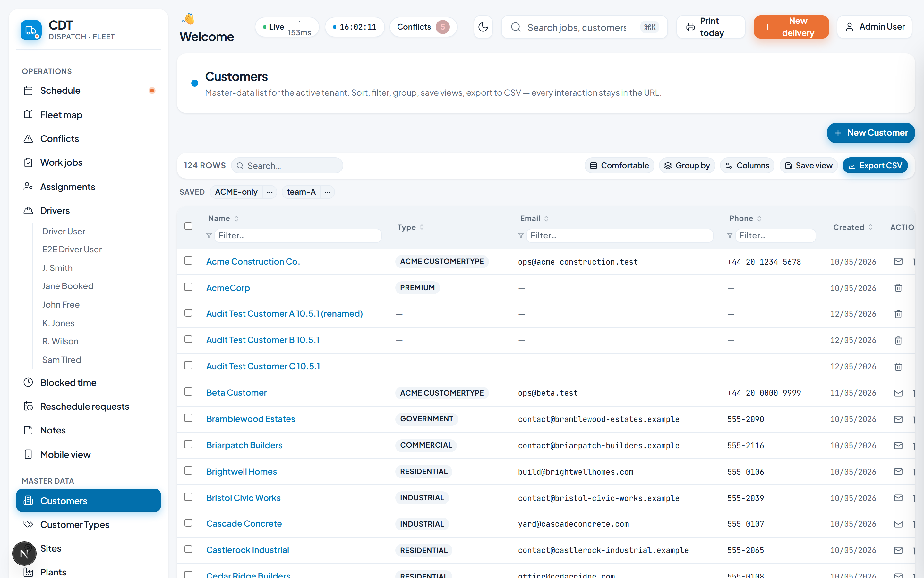Click the Email column Filter input
The width and height of the screenshot is (924, 578).
point(619,235)
